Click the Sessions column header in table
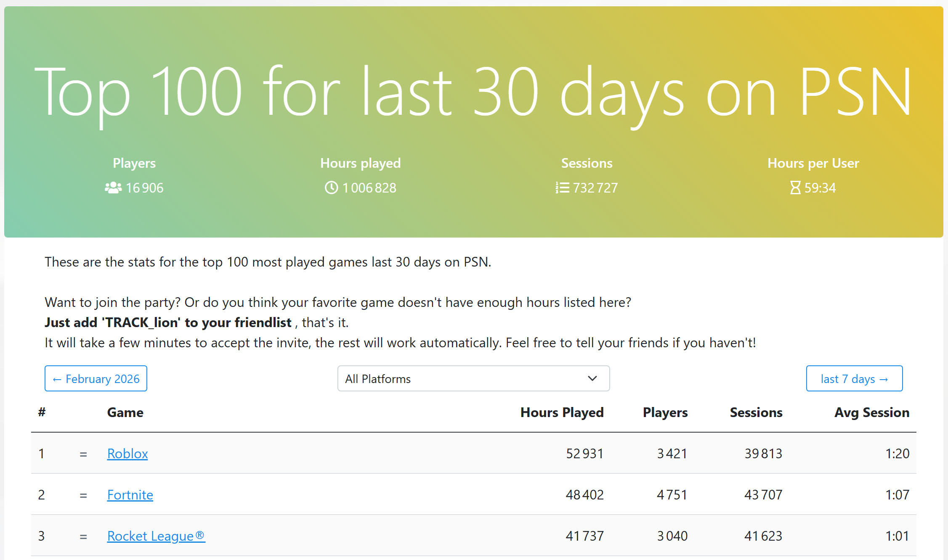The height and width of the screenshot is (560, 948). [756, 412]
